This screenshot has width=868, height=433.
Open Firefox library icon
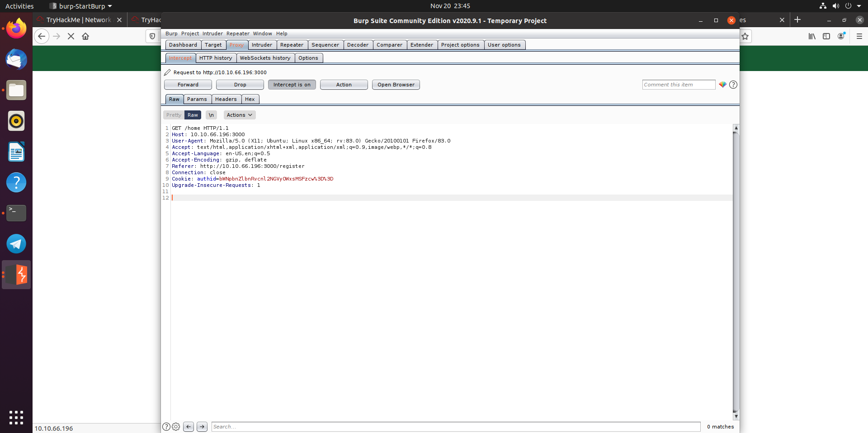[x=812, y=36]
